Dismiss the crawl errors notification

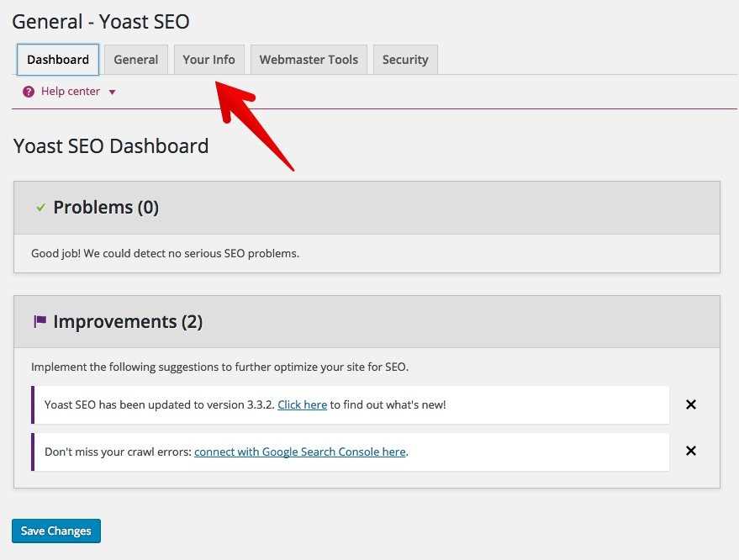690,451
